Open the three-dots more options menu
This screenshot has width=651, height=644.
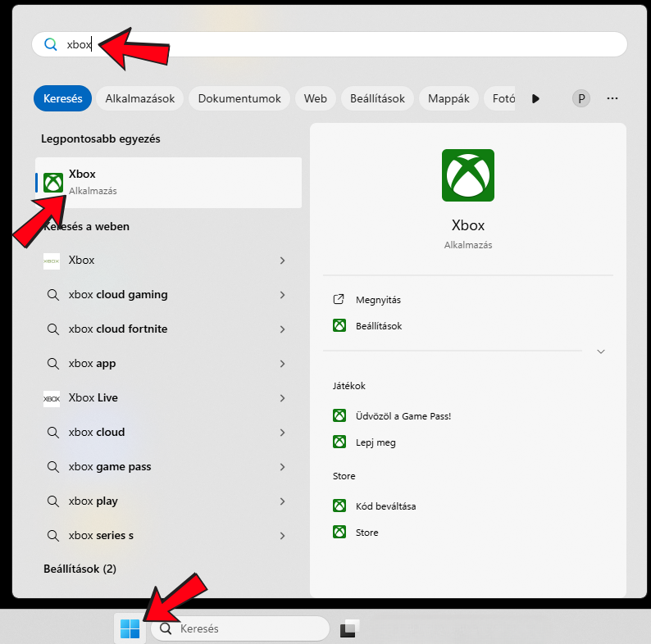pos(612,98)
